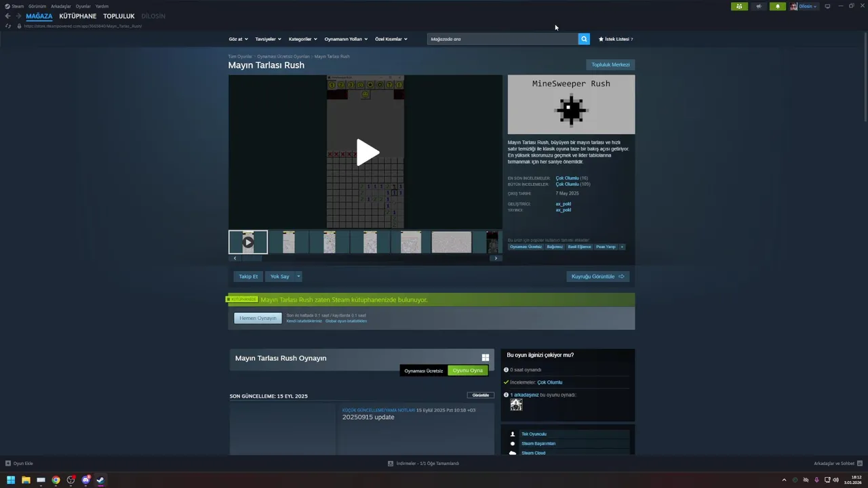868x488 pixels.
Task: Open the Görünüm menu
Action: pos(37,6)
